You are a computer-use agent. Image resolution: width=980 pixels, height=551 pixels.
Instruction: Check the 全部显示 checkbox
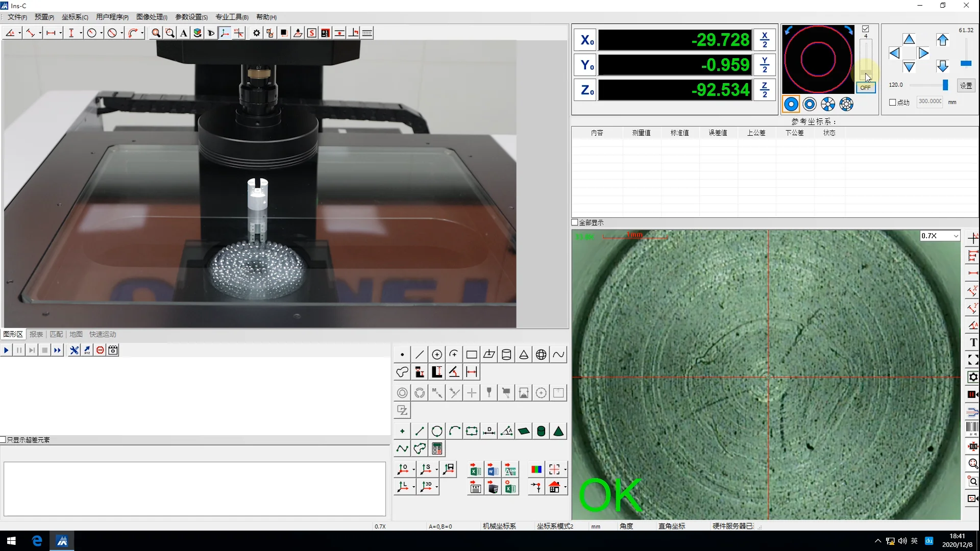tap(575, 222)
